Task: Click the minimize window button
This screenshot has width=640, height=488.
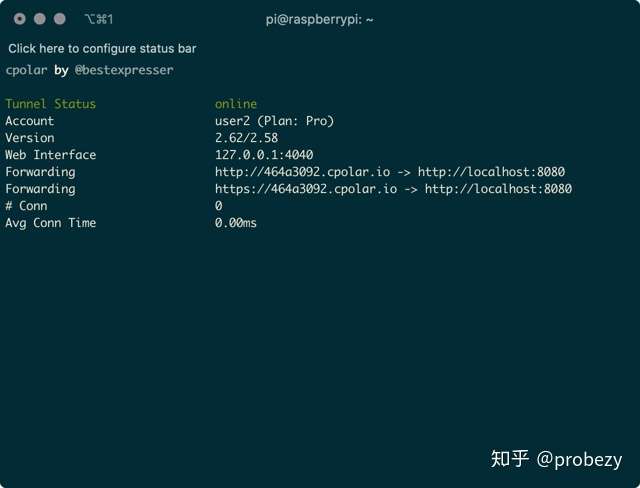Action: [x=40, y=19]
